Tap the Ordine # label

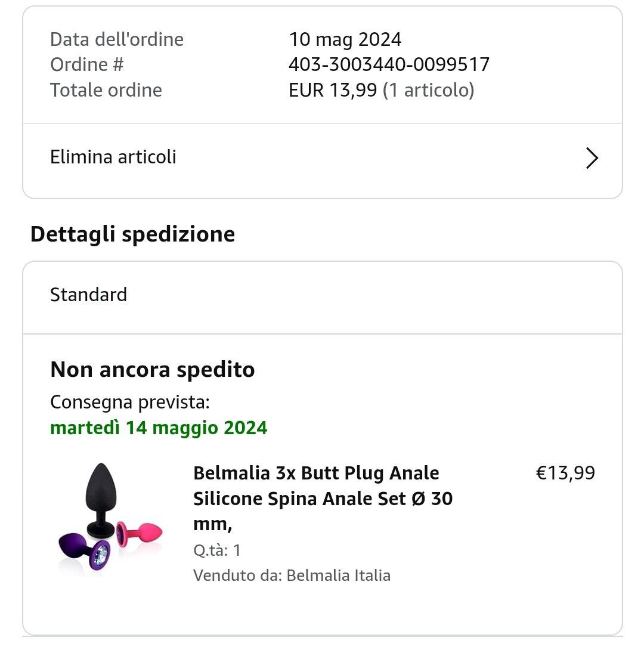[x=87, y=64]
